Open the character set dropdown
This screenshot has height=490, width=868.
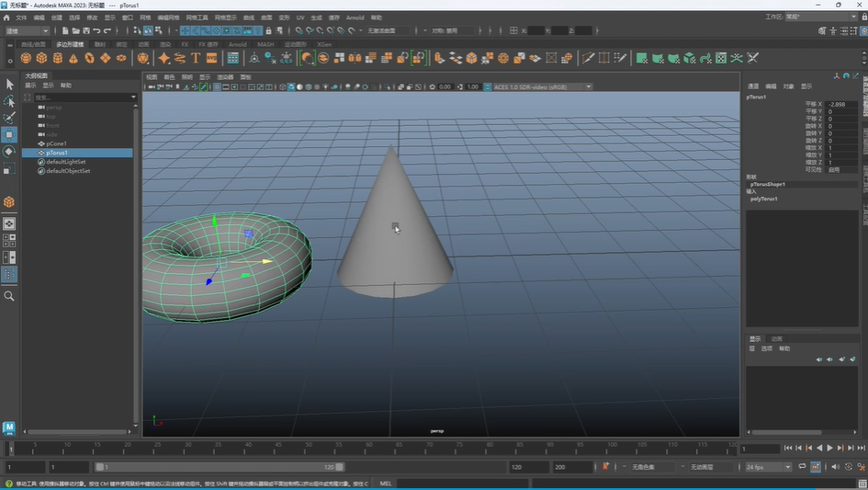click(x=653, y=467)
